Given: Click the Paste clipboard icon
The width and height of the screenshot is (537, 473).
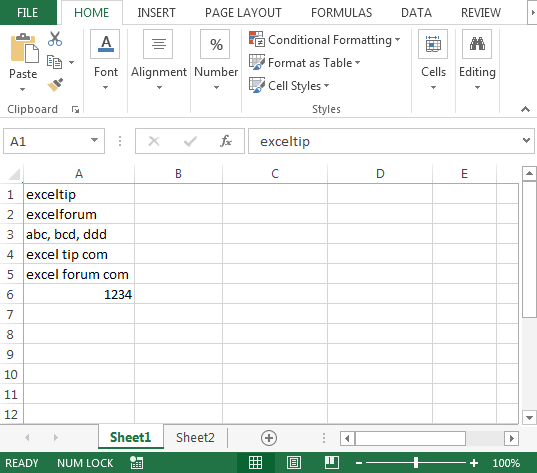Looking at the screenshot, I should coord(23,49).
